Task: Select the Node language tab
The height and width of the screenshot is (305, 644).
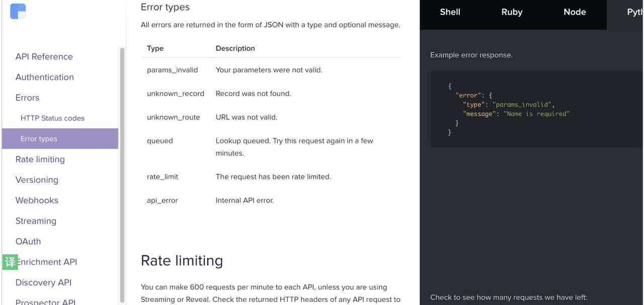Action: point(575,12)
